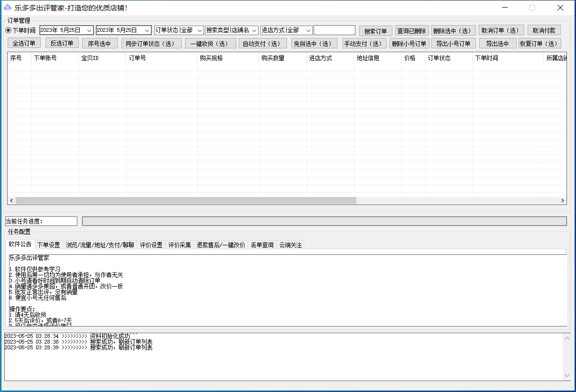Click the 下单时间 column header in table

[x=508, y=58]
